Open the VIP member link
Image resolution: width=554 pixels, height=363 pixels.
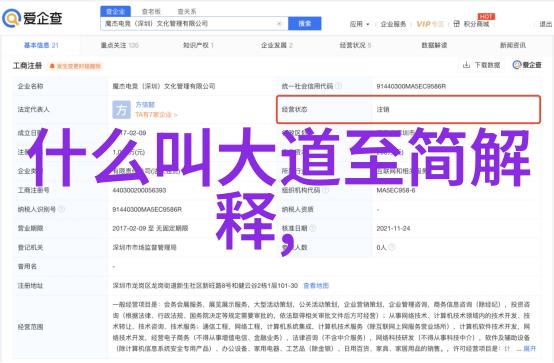pyautogui.click(x=430, y=24)
